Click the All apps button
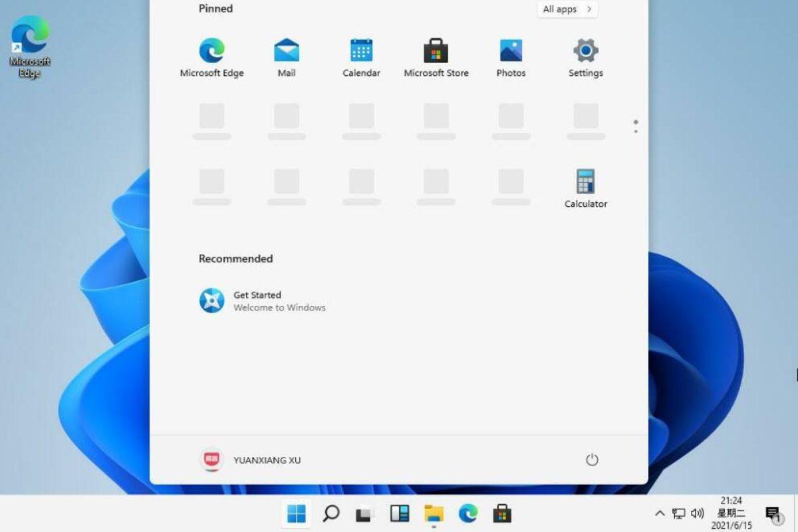The width and height of the screenshot is (798, 532). point(567,9)
